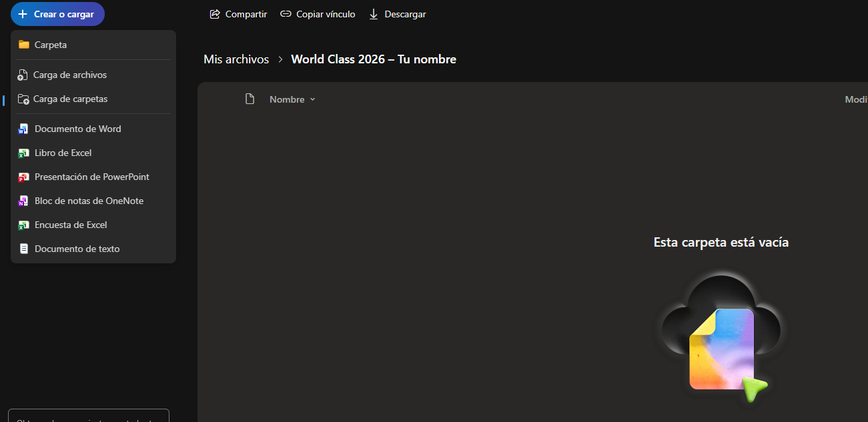Open Presentación de PowerPoint option
Screen dimensions: 868x422
point(91,177)
